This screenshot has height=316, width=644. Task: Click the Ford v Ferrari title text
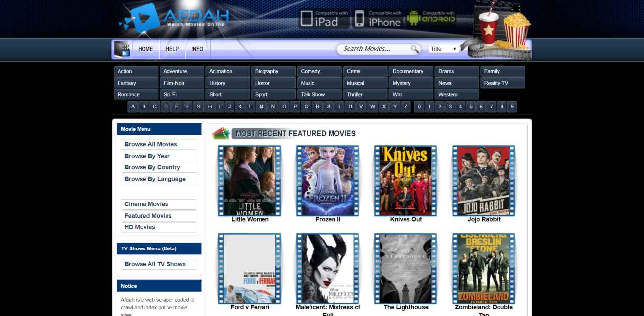tap(250, 308)
